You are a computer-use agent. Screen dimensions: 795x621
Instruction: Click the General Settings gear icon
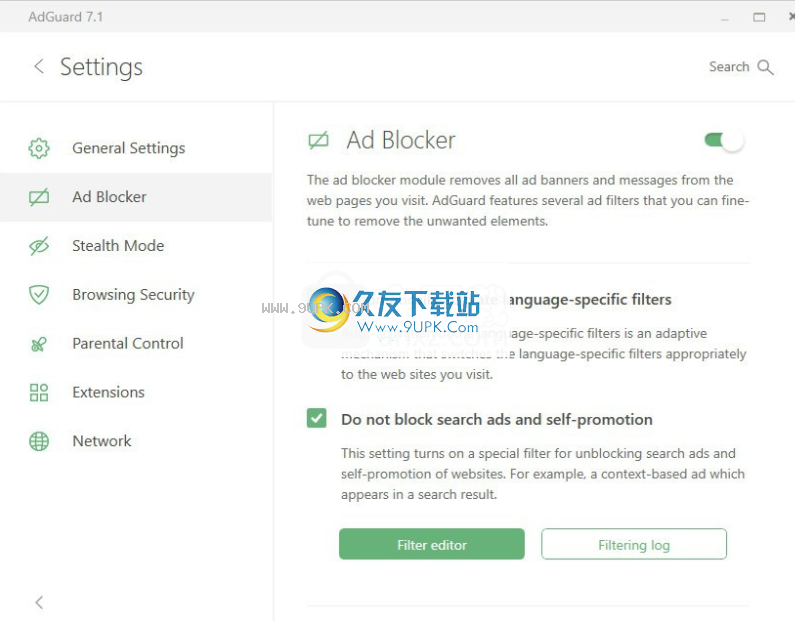click(39, 148)
